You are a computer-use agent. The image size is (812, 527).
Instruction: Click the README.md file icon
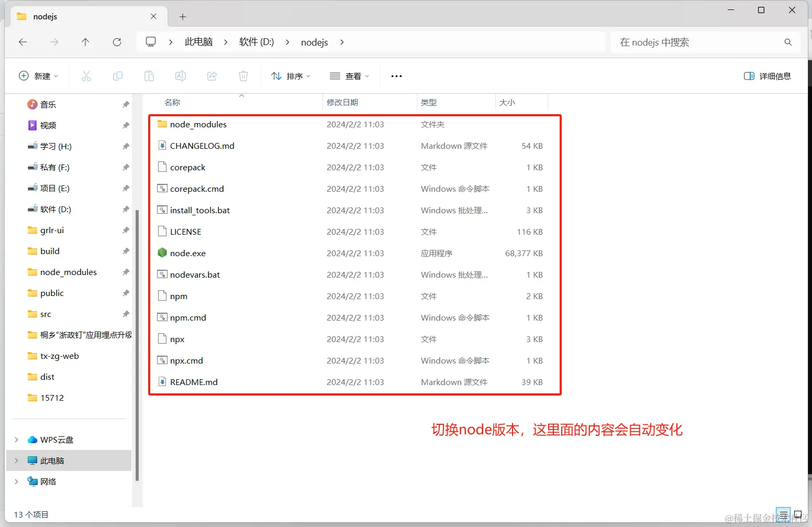click(162, 382)
